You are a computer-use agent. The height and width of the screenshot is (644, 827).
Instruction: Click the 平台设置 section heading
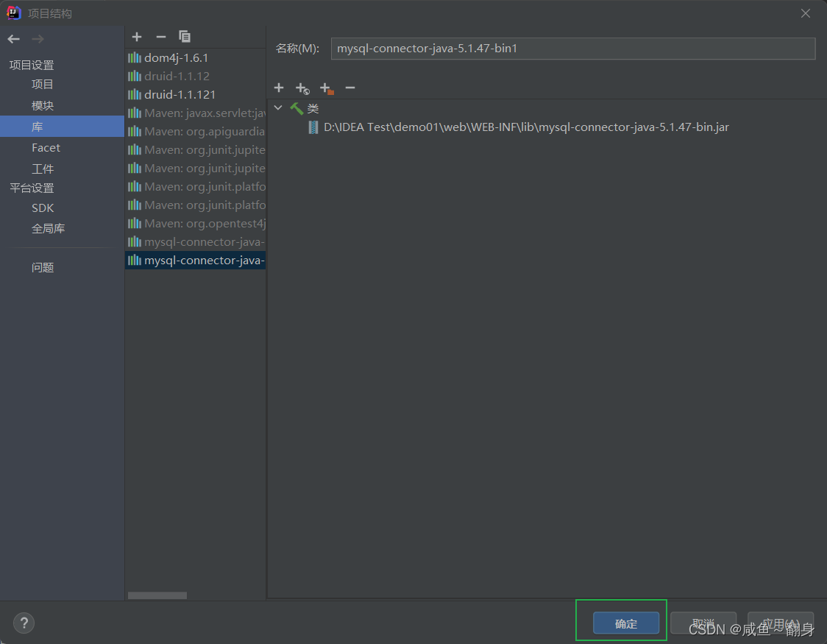[x=32, y=188]
